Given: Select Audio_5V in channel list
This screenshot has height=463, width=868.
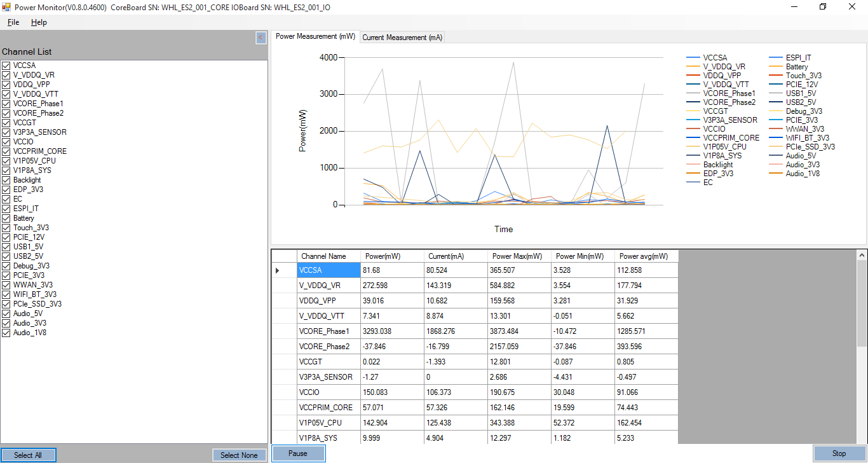Looking at the screenshot, I should point(28,314).
